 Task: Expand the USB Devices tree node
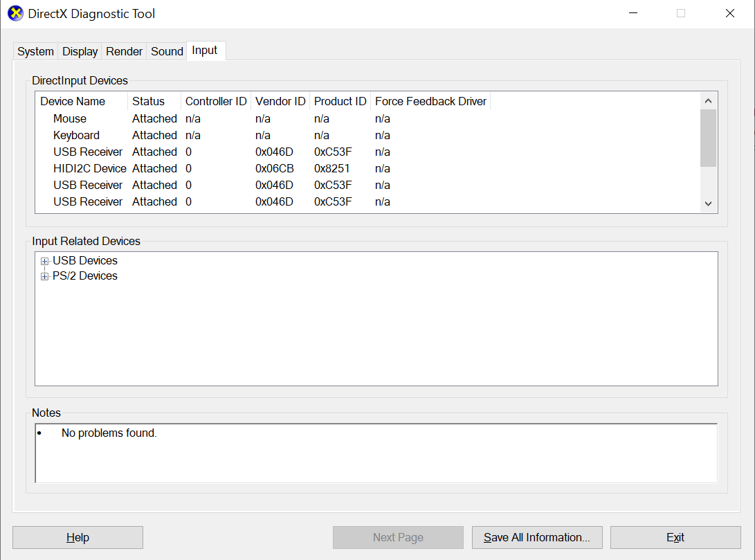(45, 261)
